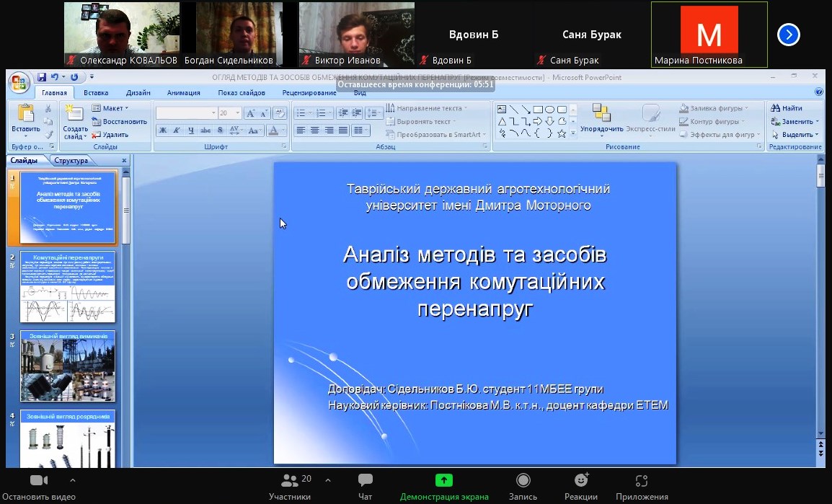Select the oval shape in shapes gallery

click(549, 110)
